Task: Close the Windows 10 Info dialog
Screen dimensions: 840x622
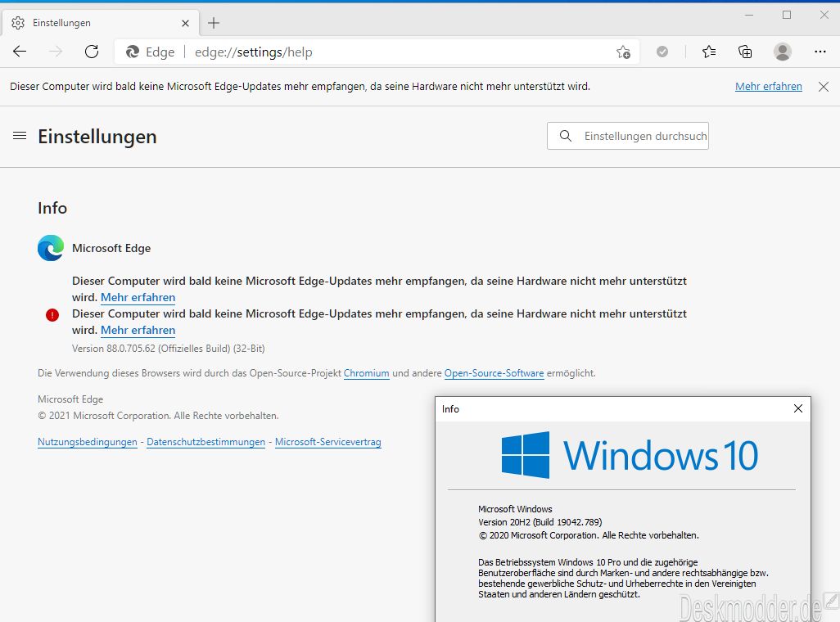Action: click(x=798, y=408)
